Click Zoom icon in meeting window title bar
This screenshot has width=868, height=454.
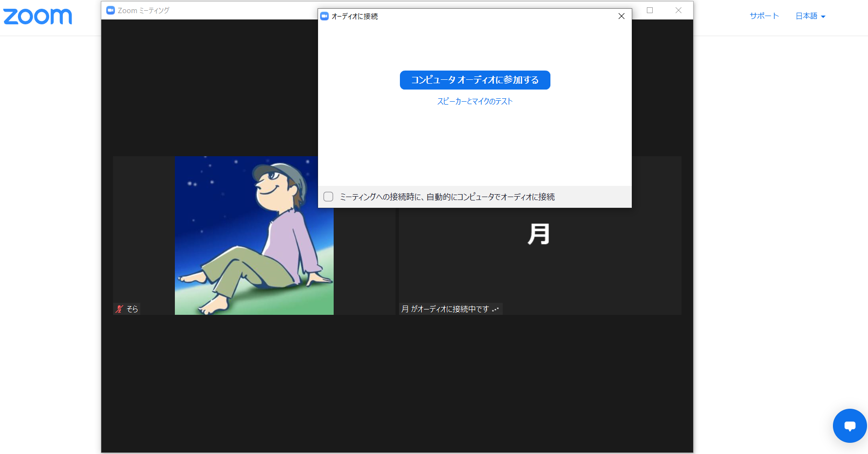(x=111, y=10)
